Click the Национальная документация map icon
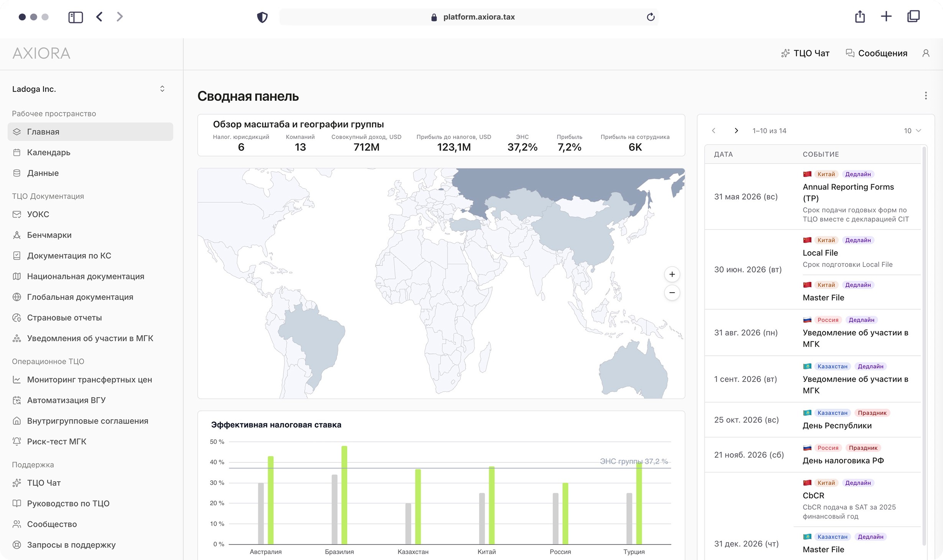Screen dimensions: 943x560 [x=16, y=276]
